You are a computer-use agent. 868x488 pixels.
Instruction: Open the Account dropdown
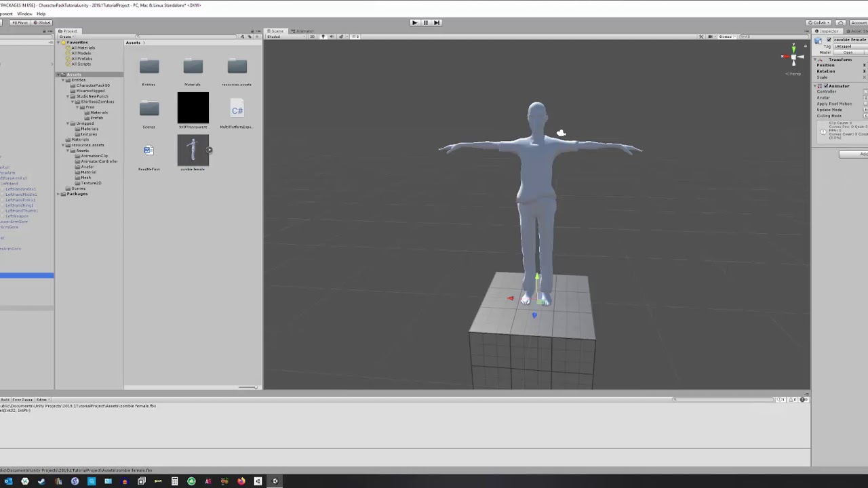859,22
